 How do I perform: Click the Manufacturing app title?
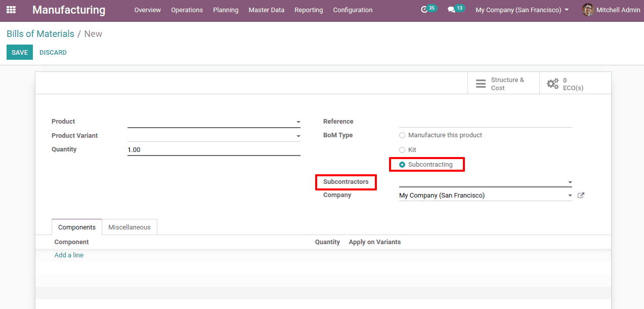69,10
